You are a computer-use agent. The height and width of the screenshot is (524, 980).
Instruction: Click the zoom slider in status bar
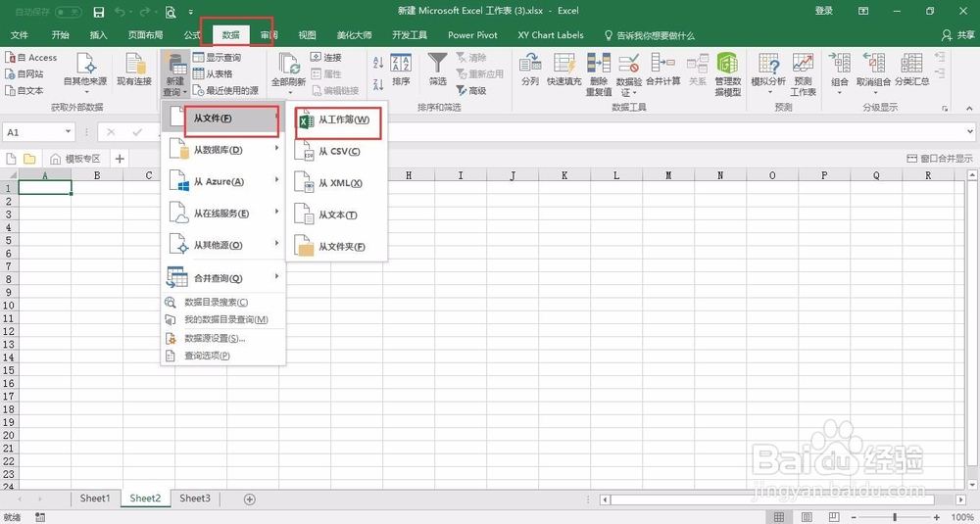(897, 517)
